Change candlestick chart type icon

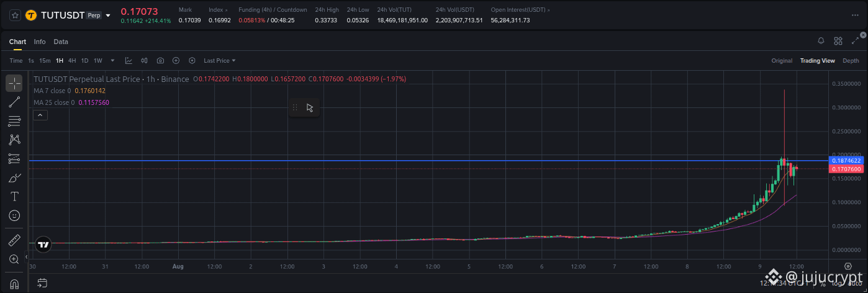(x=145, y=60)
